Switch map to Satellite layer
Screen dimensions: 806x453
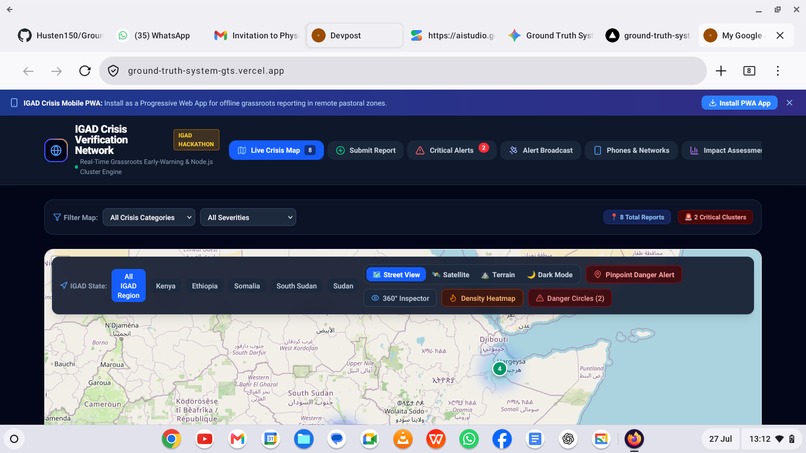point(451,275)
